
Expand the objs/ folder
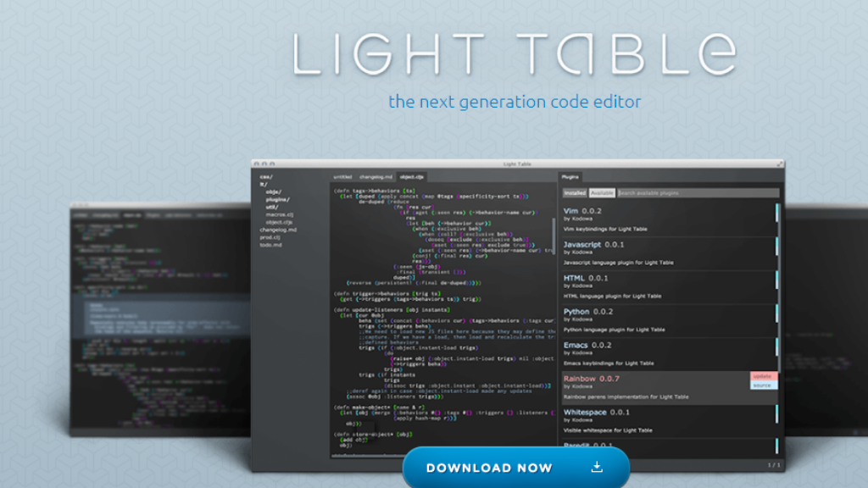point(274,192)
